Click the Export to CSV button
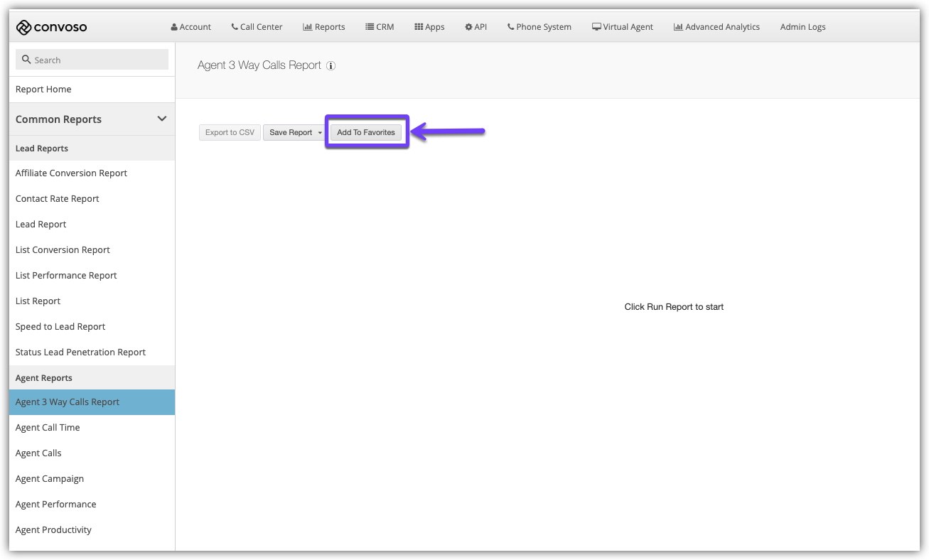929x560 pixels. (230, 132)
